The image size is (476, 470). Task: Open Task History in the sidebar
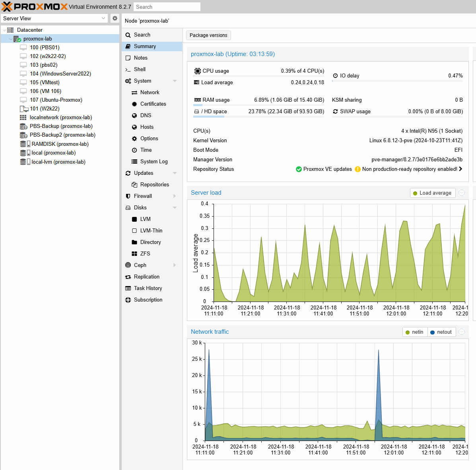click(x=148, y=288)
